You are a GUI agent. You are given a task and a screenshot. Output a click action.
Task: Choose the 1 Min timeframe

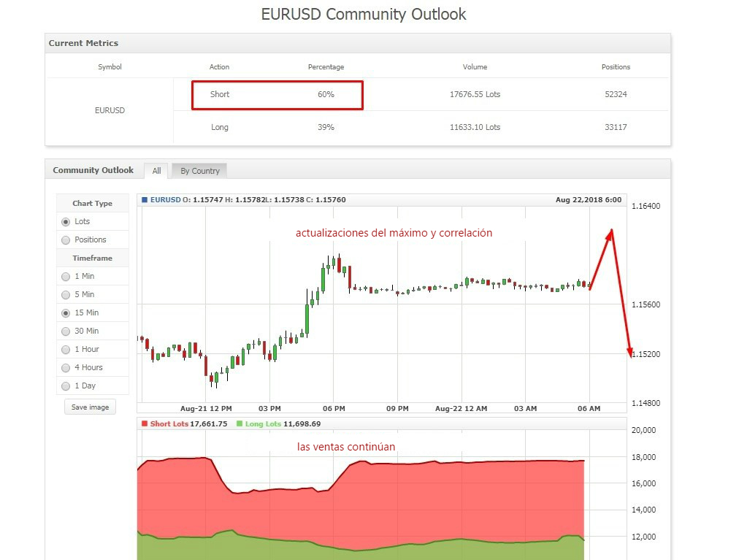(x=66, y=276)
